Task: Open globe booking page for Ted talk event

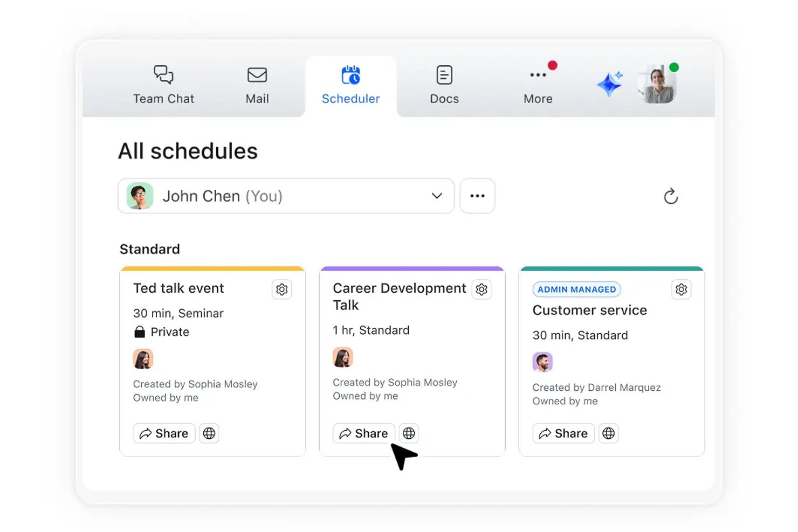Action: point(209,433)
